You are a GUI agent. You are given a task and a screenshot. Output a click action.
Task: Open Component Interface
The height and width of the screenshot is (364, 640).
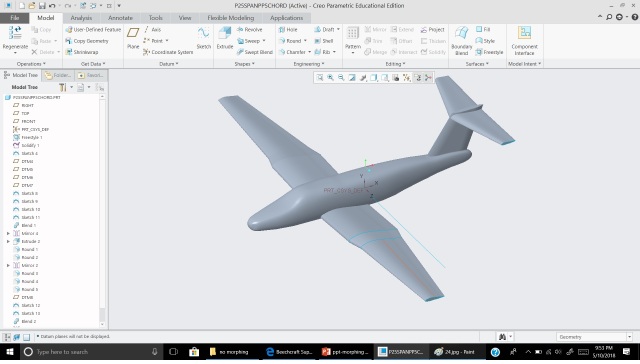[x=524, y=40]
